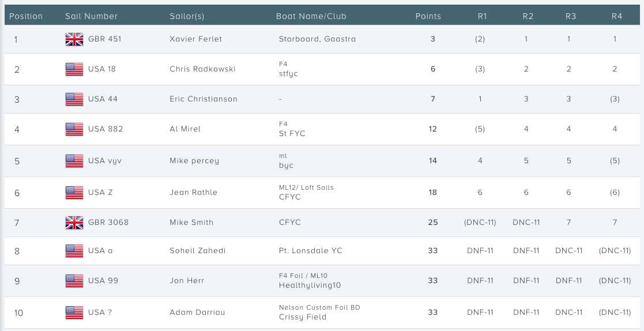Image resolution: width=644 pixels, height=331 pixels.
Task: Click the British flag beside GBR 451
Action: pos(74,39)
